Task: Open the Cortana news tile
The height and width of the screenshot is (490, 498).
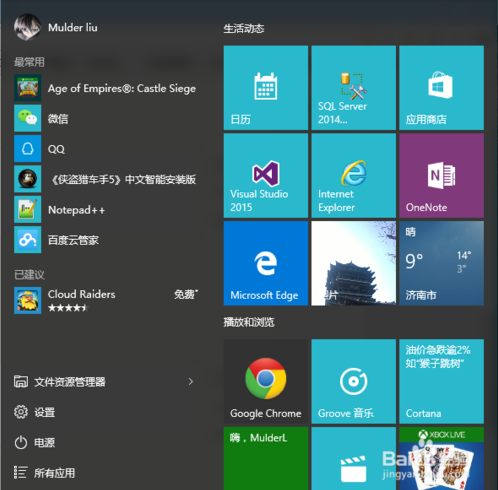Action: [x=441, y=381]
